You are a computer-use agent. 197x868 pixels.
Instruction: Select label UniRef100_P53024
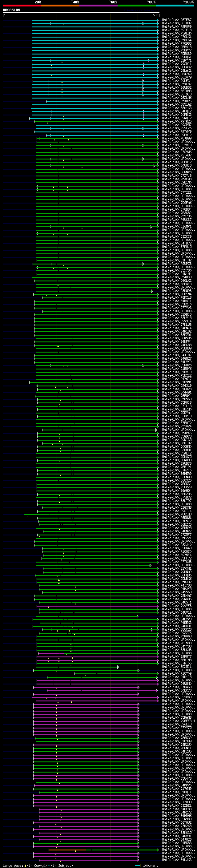[176, 426]
